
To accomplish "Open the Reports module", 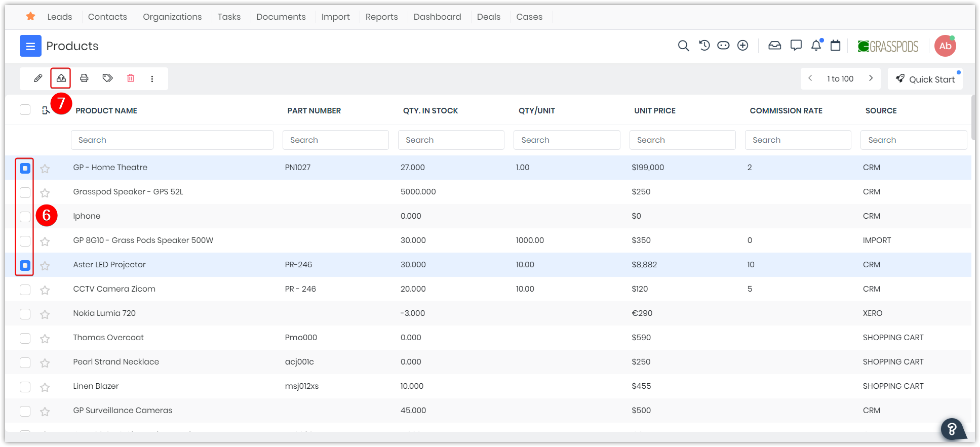I will (x=382, y=17).
